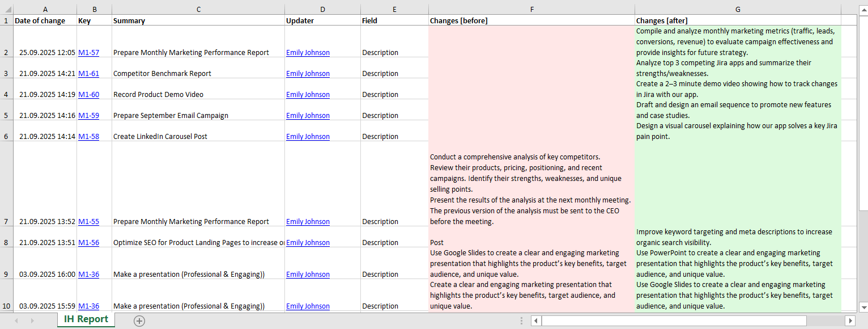Image resolution: width=868 pixels, height=329 pixels.
Task: Select column C by its header
Action: tap(198, 10)
